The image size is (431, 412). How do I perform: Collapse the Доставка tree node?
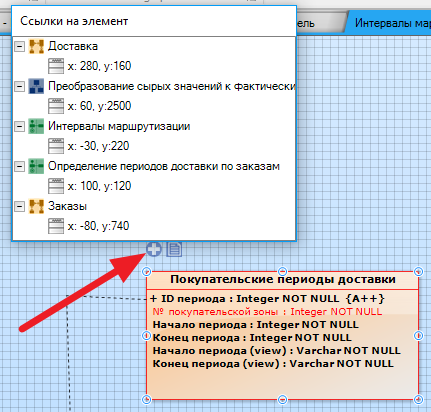pos(19,46)
